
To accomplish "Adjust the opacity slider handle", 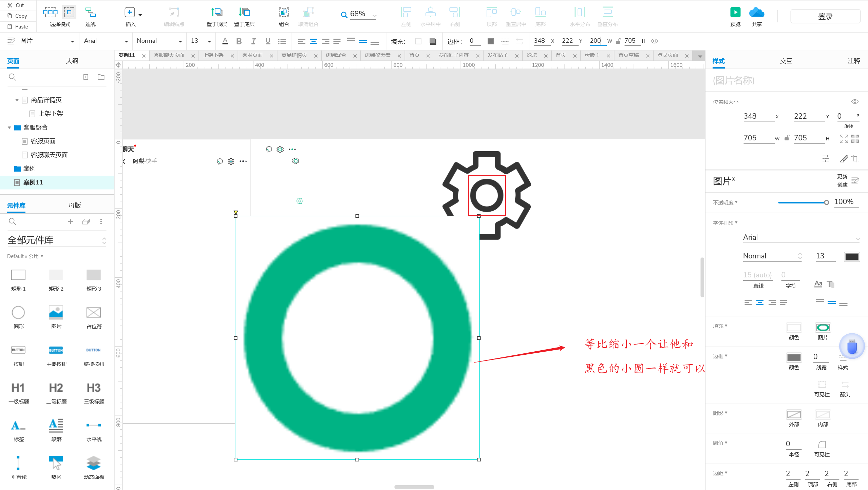I will click(x=826, y=202).
